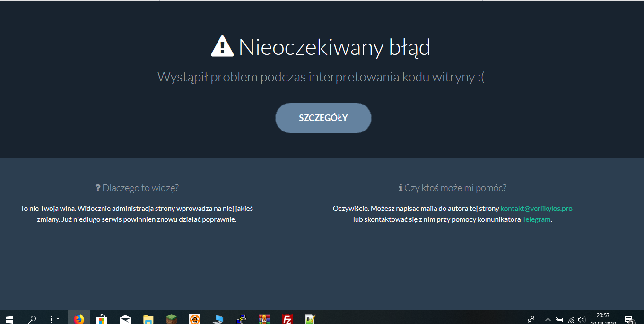
Task: Click the speaker volume icon
Action: point(582,319)
